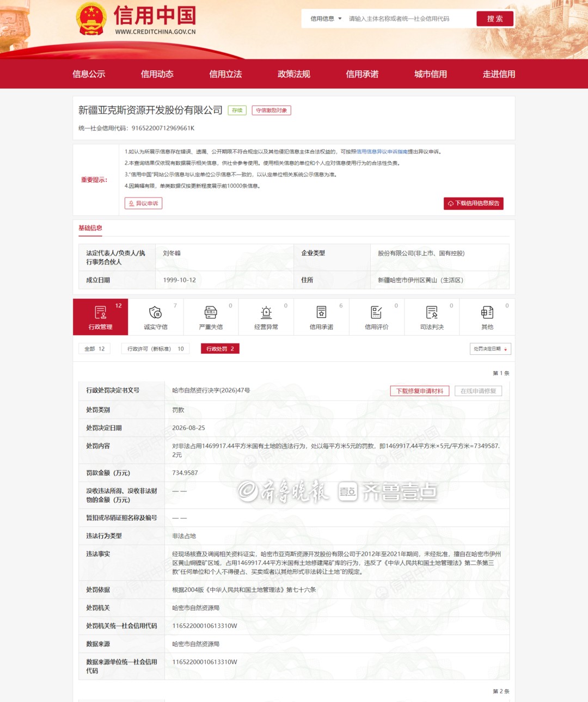Click violation type value 非法占地

[x=184, y=536]
